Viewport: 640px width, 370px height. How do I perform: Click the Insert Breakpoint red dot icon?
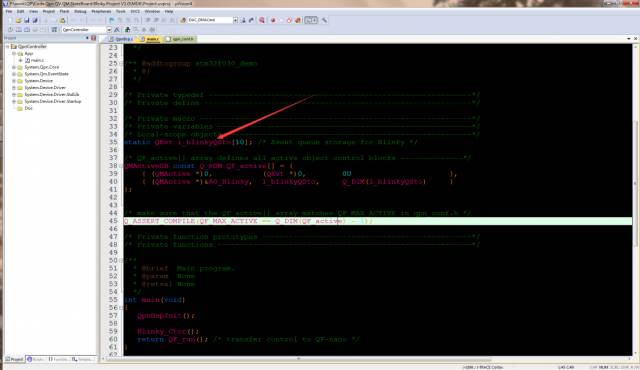[x=273, y=20]
